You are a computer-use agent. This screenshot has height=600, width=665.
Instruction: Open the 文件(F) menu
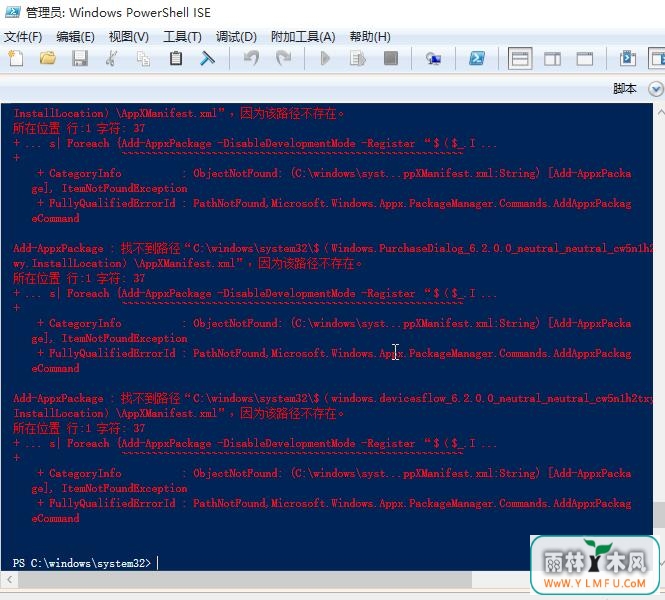[x=23, y=37]
